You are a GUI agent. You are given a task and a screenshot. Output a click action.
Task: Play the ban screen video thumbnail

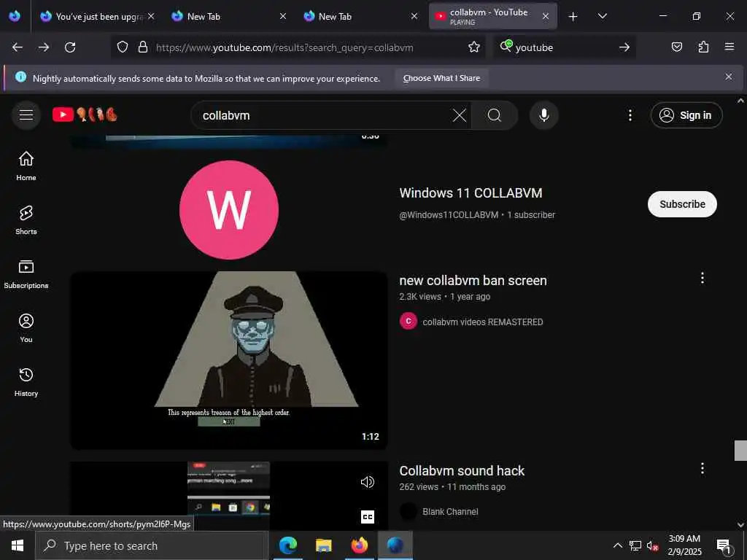click(x=228, y=360)
